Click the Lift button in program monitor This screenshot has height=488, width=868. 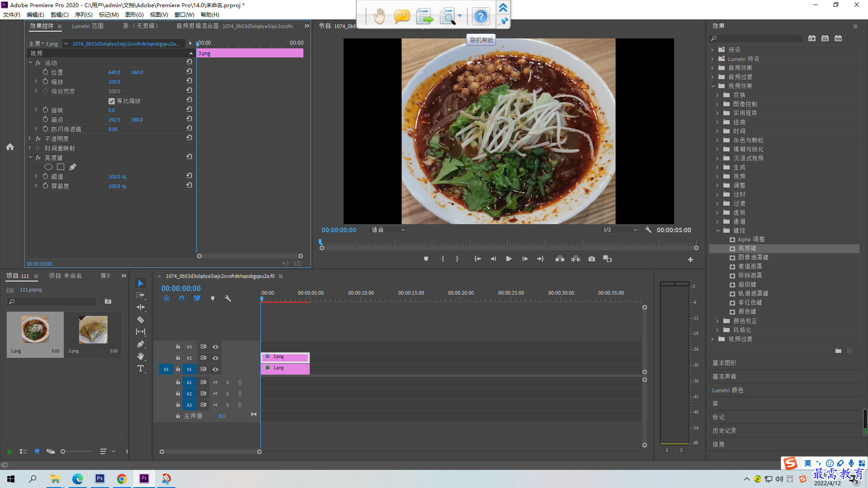[560, 259]
